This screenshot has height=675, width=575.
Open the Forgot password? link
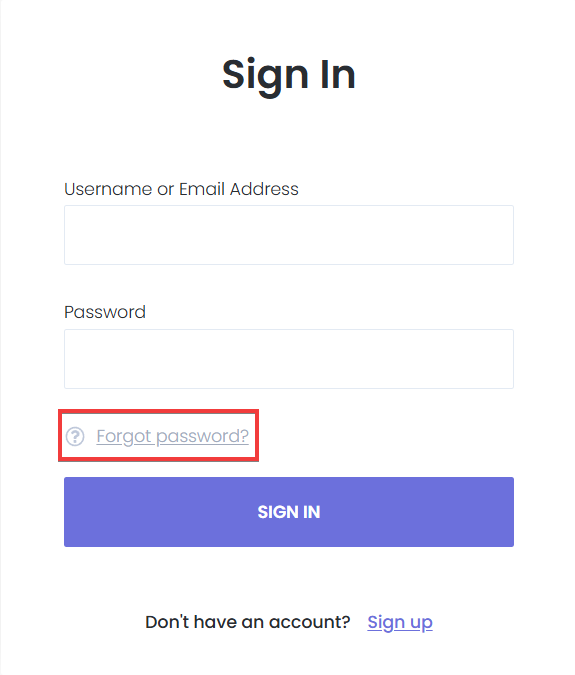(x=173, y=437)
